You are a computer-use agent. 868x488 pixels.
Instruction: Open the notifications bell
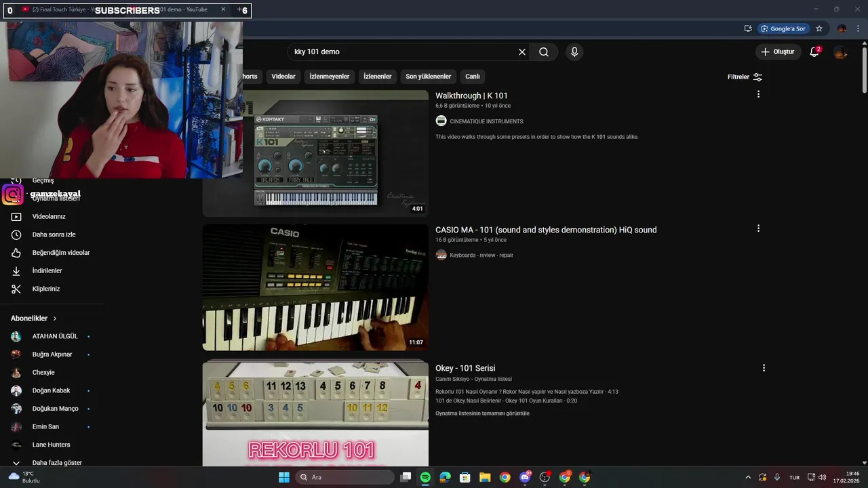point(814,52)
